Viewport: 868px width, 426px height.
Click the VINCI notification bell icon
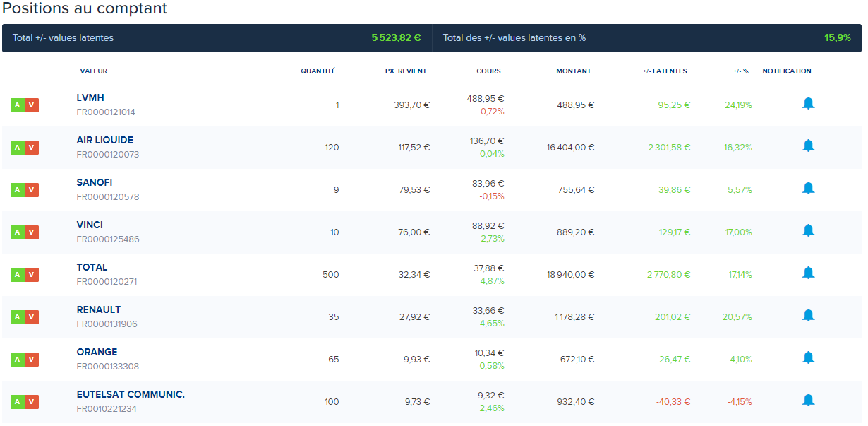808,231
